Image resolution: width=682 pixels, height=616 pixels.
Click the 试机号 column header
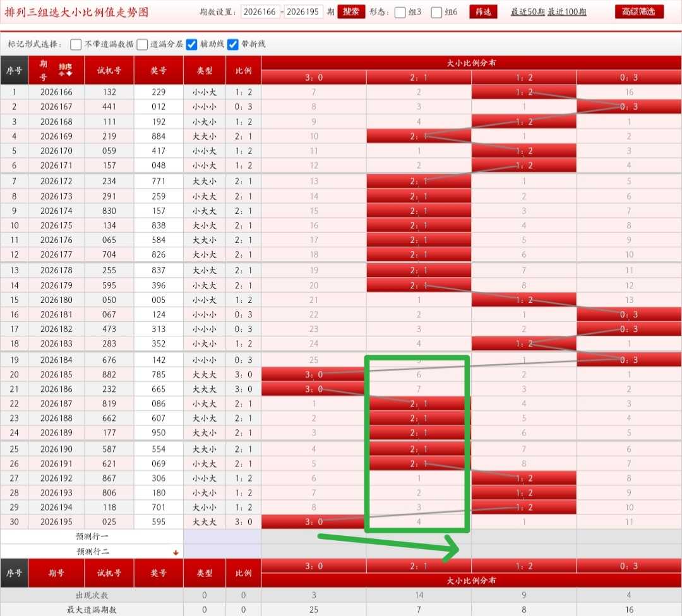pyautogui.click(x=109, y=71)
